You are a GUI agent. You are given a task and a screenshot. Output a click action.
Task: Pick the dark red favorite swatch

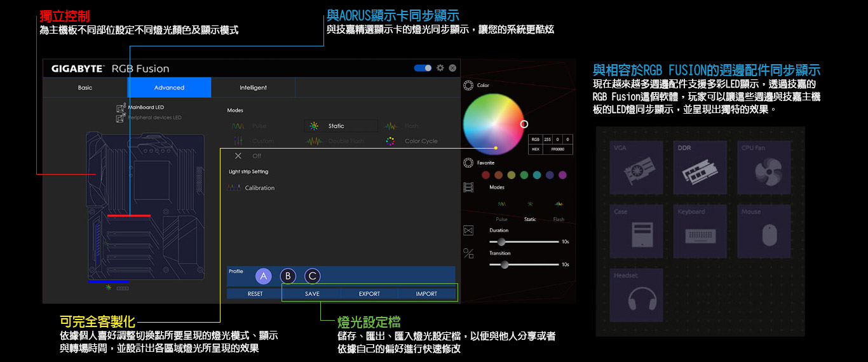click(485, 175)
